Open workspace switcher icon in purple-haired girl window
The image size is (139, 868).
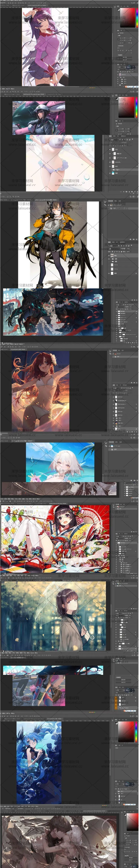(134, 3)
